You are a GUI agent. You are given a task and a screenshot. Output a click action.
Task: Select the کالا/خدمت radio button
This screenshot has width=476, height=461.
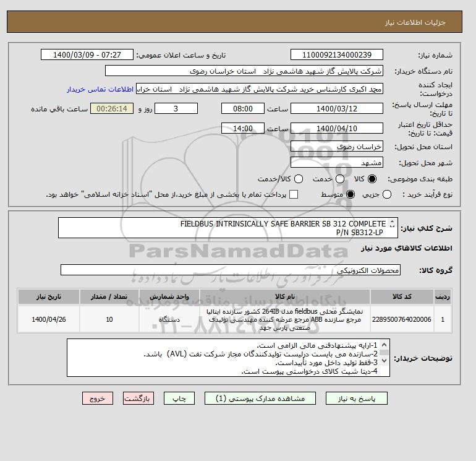(299, 179)
